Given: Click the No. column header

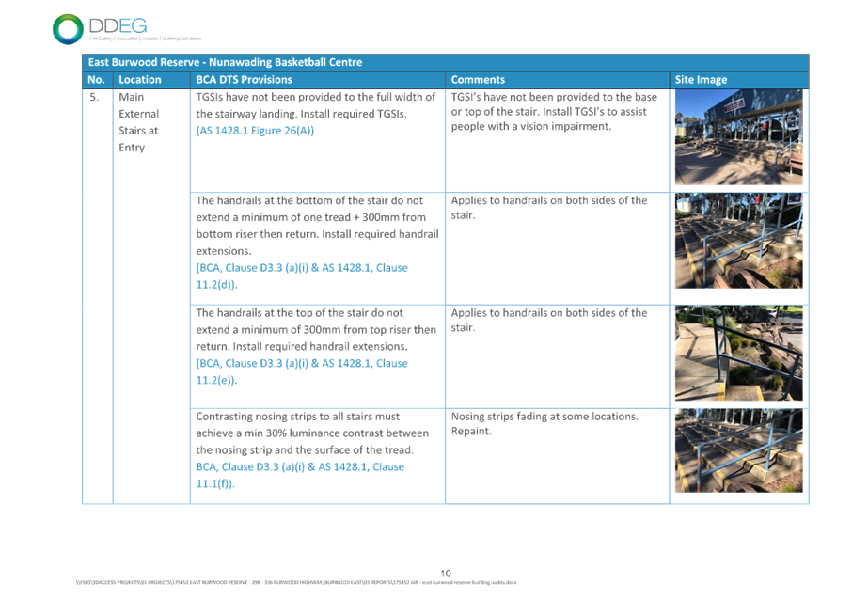Looking at the screenshot, I should 95,80.
